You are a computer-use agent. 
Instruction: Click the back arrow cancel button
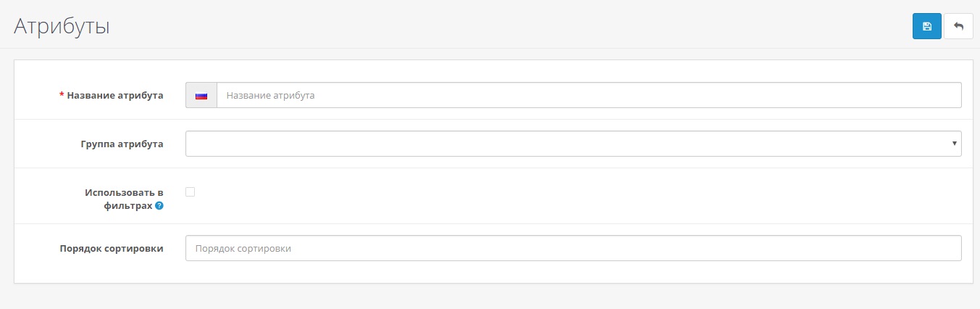coord(958,26)
